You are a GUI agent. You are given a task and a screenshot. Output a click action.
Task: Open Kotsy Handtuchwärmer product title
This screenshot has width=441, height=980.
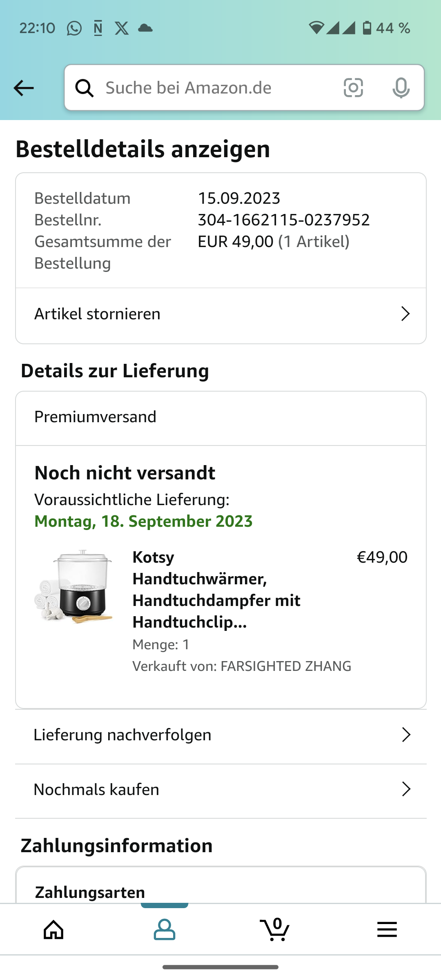pos(216,590)
